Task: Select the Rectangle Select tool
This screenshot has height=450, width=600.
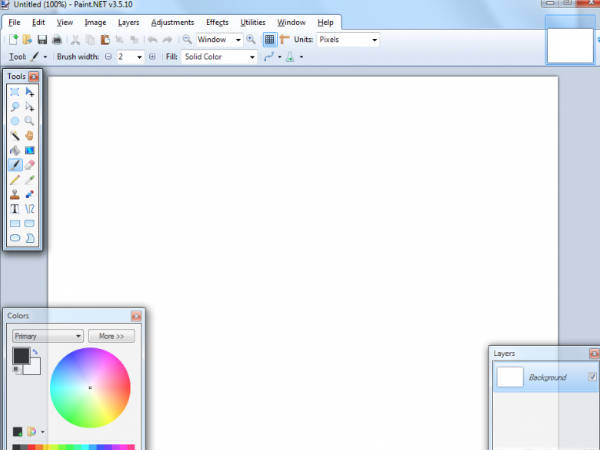Action: pyautogui.click(x=15, y=92)
